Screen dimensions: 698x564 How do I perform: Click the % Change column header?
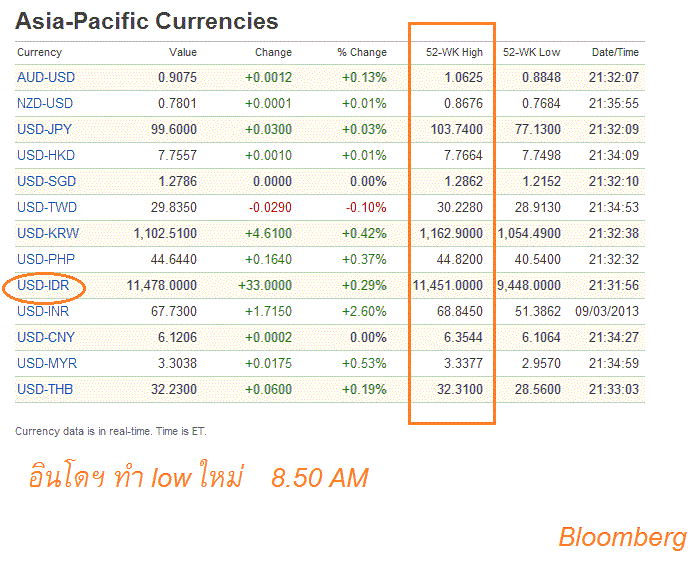[362, 52]
